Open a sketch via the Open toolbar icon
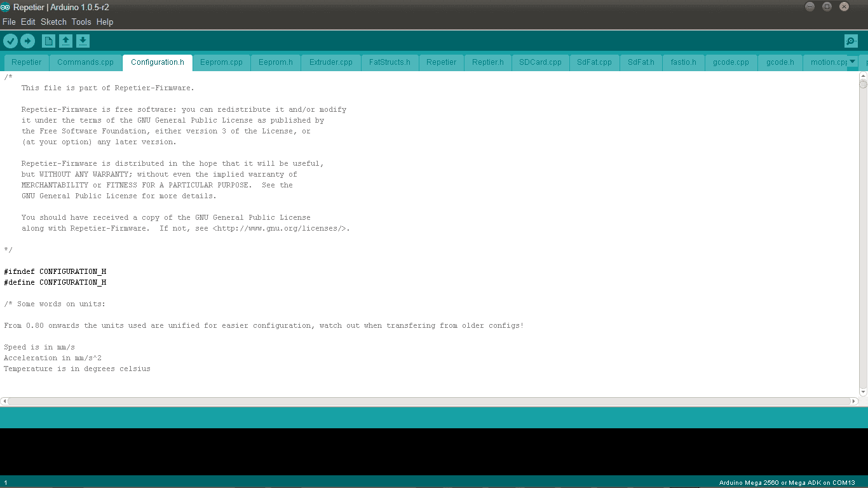Viewport: 868px width, 488px height. coord(65,40)
